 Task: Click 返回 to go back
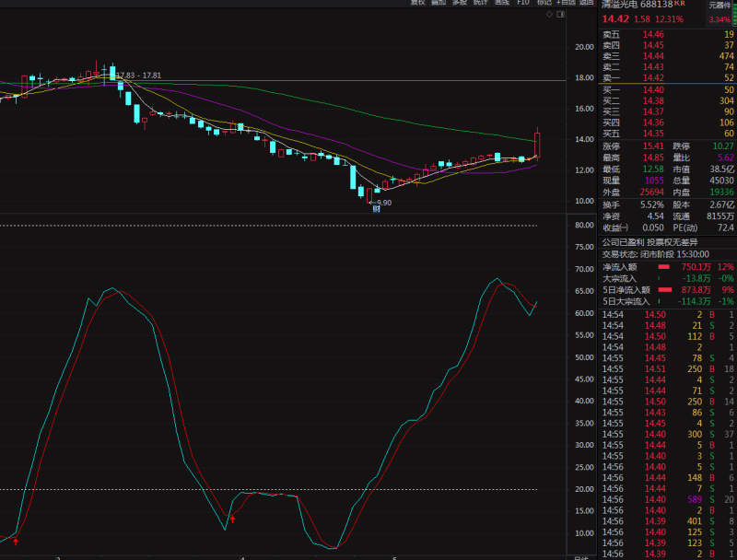587,3
